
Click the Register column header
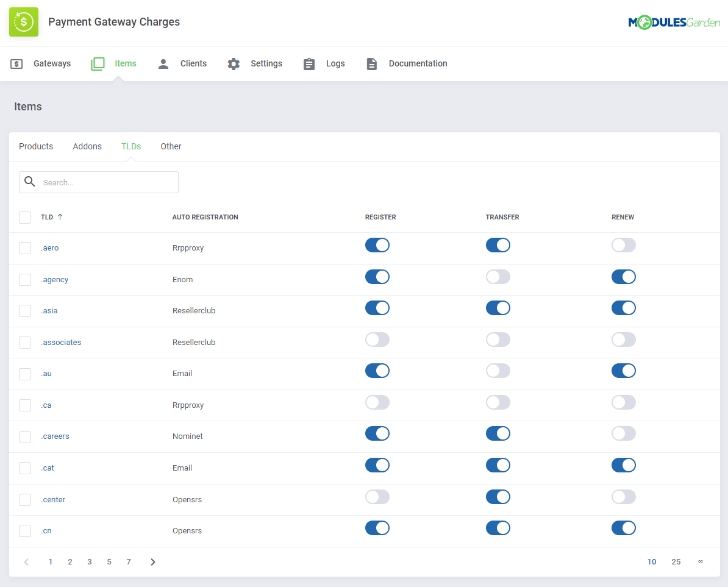pyautogui.click(x=380, y=217)
